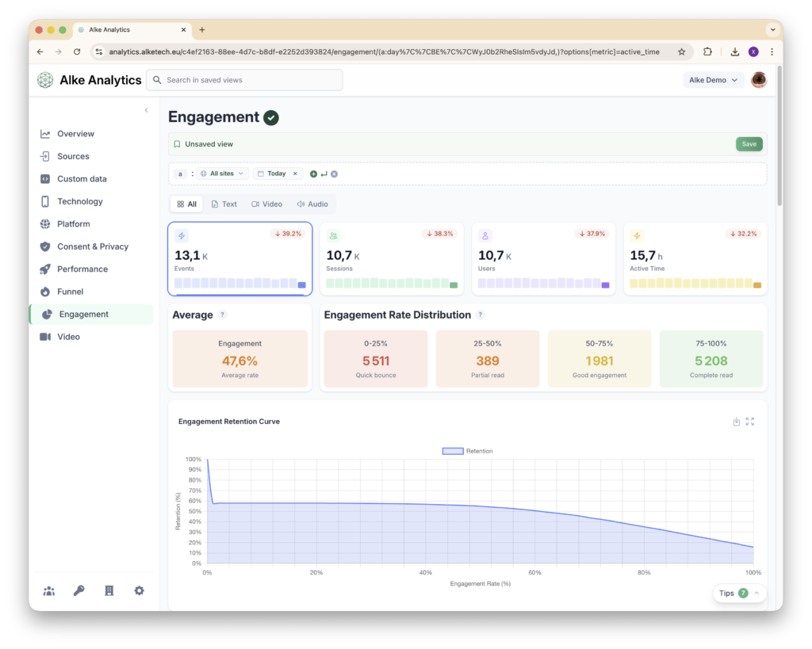Remove the Today date filter

point(295,174)
